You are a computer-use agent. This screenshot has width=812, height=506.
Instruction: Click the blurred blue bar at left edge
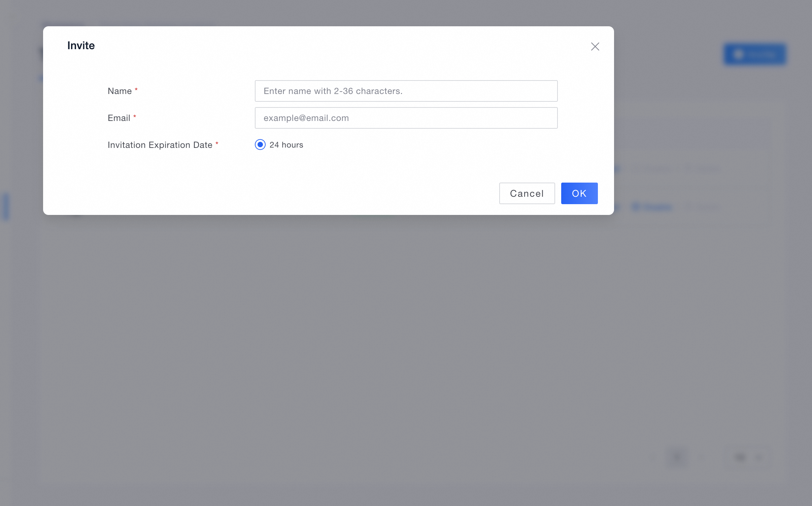pos(6,206)
